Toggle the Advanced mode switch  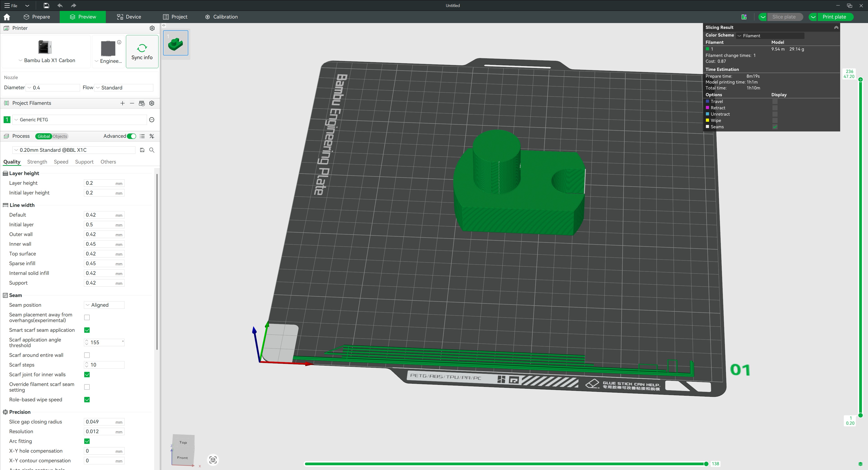(x=131, y=136)
